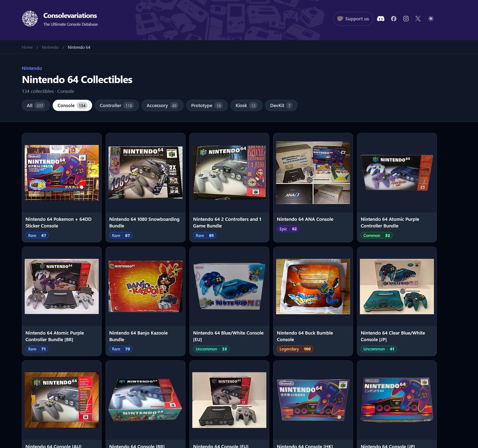Open the Banjo Kazooie Bundle image

tap(145, 286)
